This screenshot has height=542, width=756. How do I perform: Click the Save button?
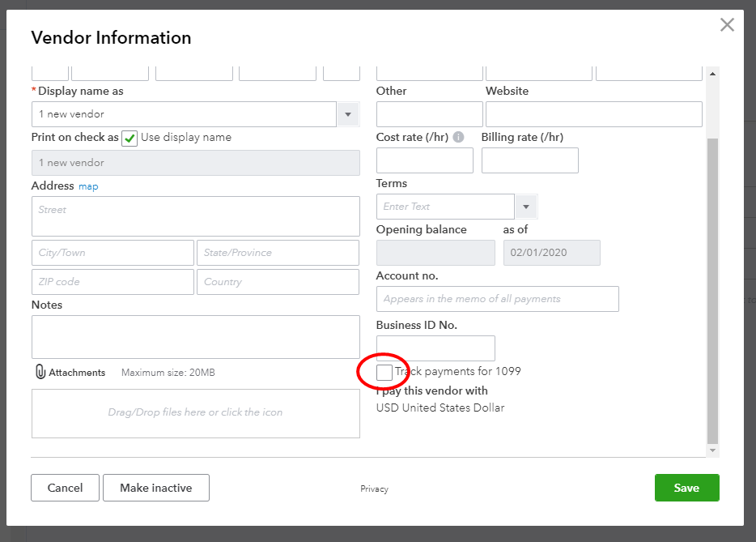point(686,488)
